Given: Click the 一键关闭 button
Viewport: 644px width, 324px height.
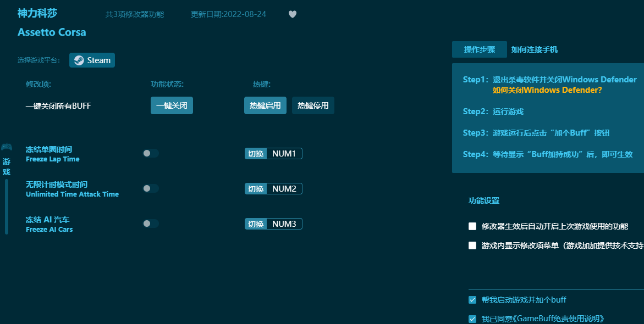Looking at the screenshot, I should pos(172,105).
